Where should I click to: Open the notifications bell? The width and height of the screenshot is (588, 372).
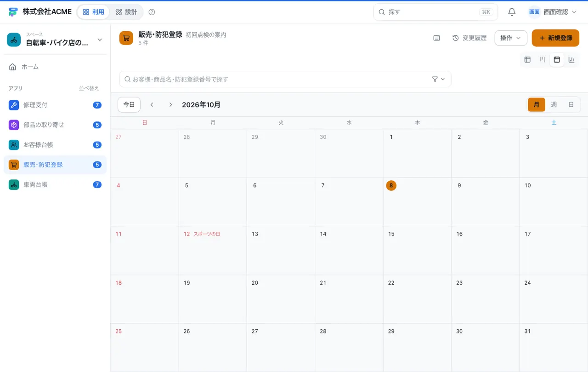click(x=512, y=12)
